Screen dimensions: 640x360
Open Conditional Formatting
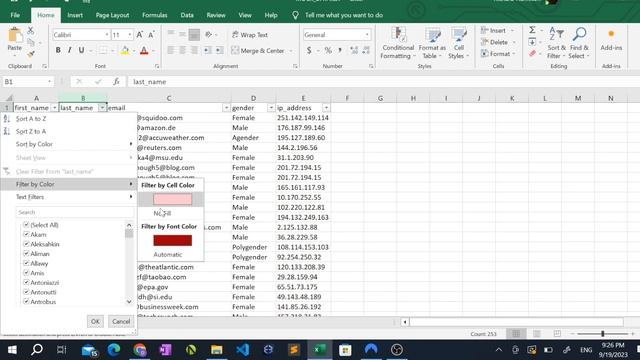tap(398, 43)
